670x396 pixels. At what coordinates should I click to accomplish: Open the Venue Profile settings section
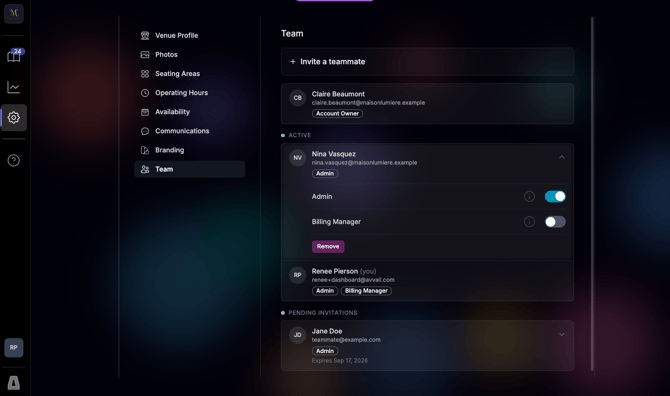(189, 35)
